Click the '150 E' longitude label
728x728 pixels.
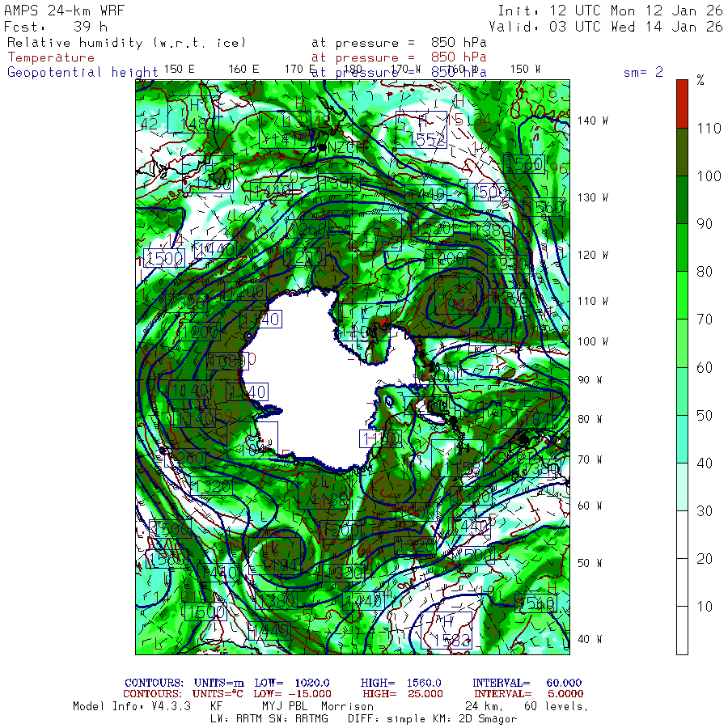coord(180,70)
